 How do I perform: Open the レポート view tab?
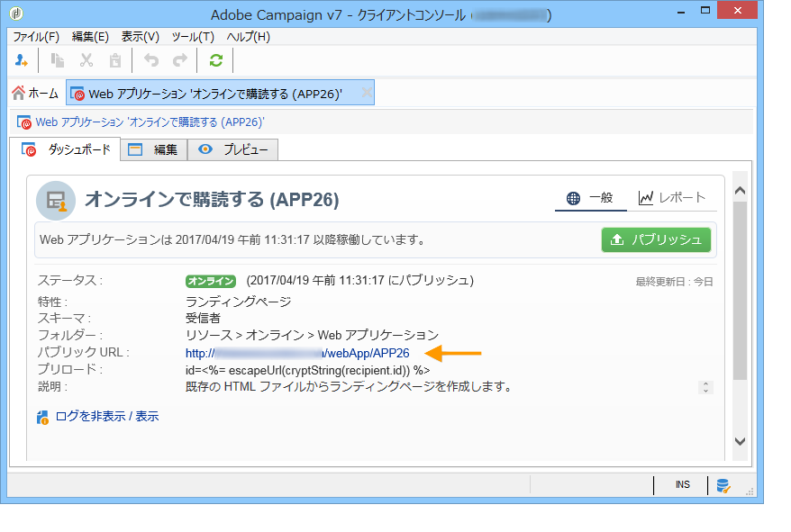(671, 198)
